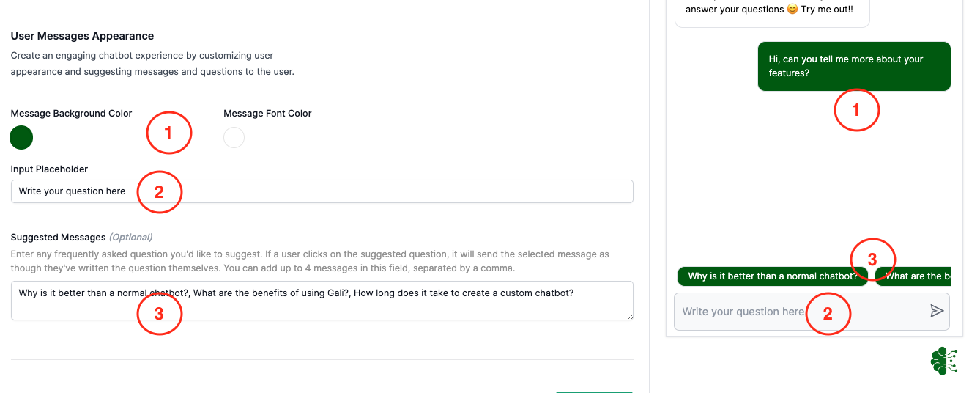
Task: Click the "Input Placeholder" label
Action: tap(49, 169)
